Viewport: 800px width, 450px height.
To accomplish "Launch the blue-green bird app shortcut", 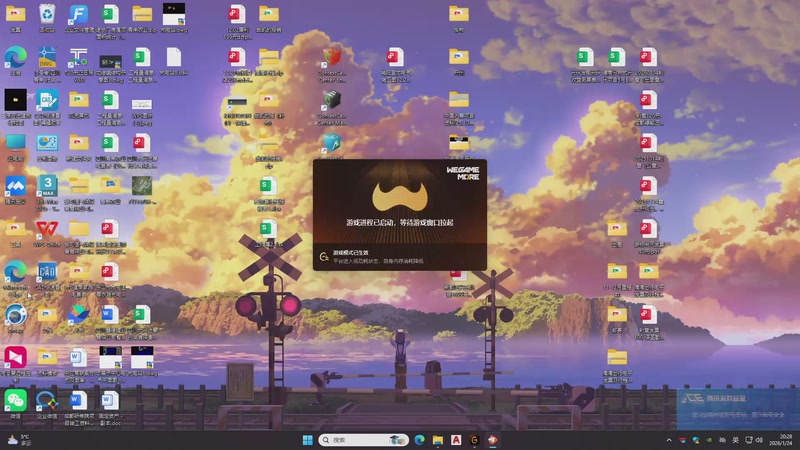I will (x=79, y=315).
